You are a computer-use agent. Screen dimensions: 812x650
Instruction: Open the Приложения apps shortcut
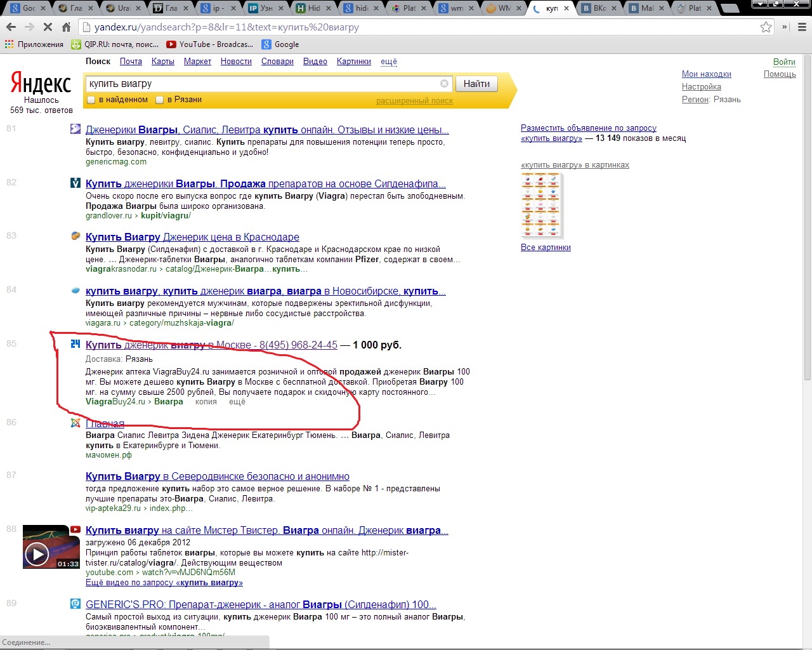(34, 44)
